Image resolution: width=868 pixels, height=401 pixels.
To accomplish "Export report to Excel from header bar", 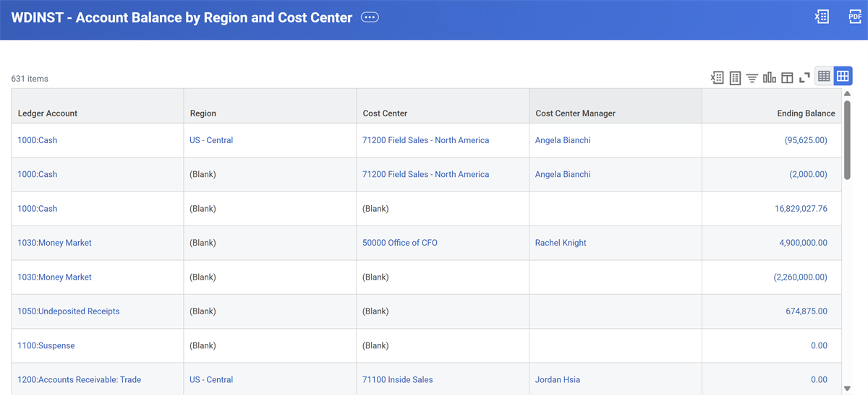I will (x=822, y=17).
